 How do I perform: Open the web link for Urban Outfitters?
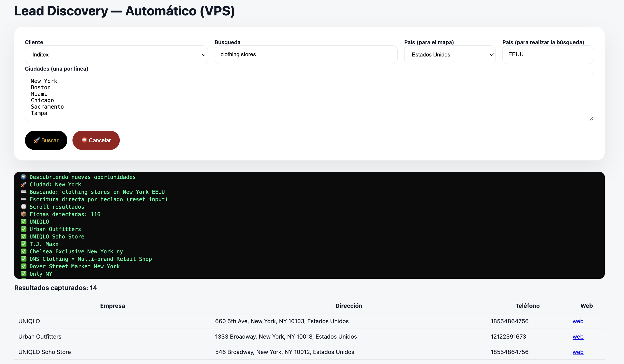click(x=578, y=337)
